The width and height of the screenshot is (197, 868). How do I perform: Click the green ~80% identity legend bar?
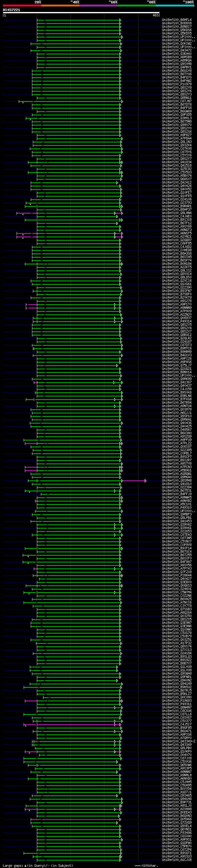[137, 6]
